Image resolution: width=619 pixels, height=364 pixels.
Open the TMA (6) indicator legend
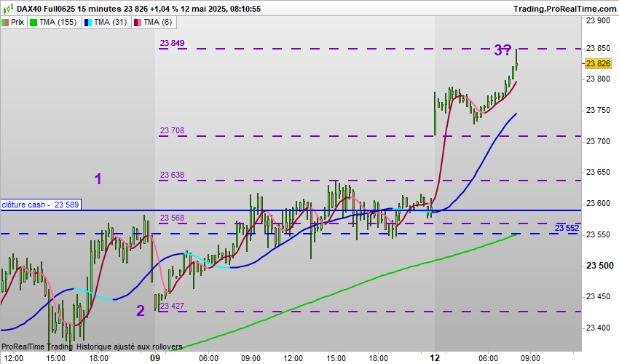[154, 22]
